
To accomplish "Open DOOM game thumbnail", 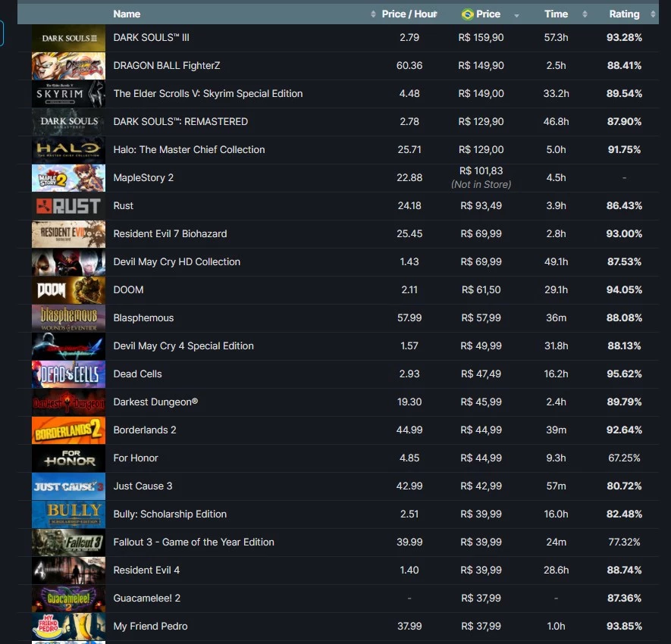I will 68,290.
